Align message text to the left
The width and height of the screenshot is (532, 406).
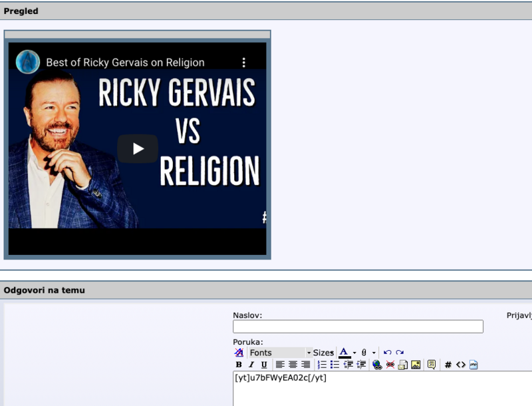coord(280,365)
